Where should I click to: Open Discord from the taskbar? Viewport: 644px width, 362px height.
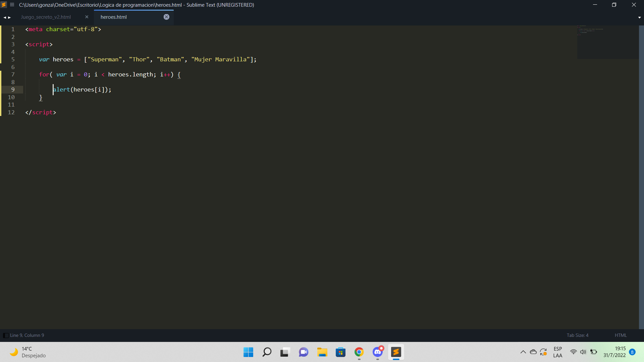[378, 352]
